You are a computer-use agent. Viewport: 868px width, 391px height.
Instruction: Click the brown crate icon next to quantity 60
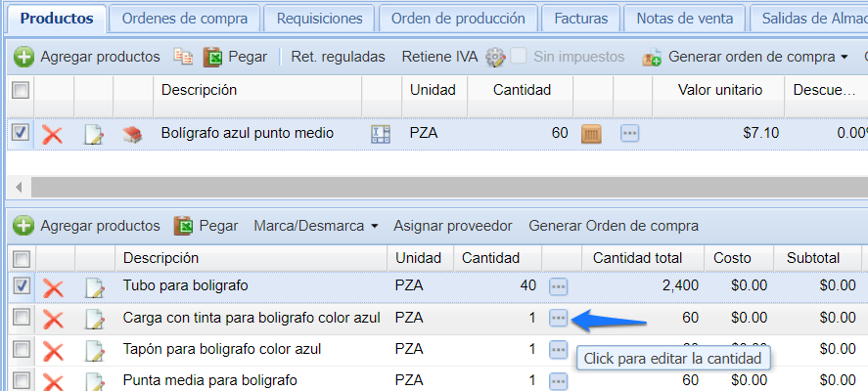pos(591,134)
